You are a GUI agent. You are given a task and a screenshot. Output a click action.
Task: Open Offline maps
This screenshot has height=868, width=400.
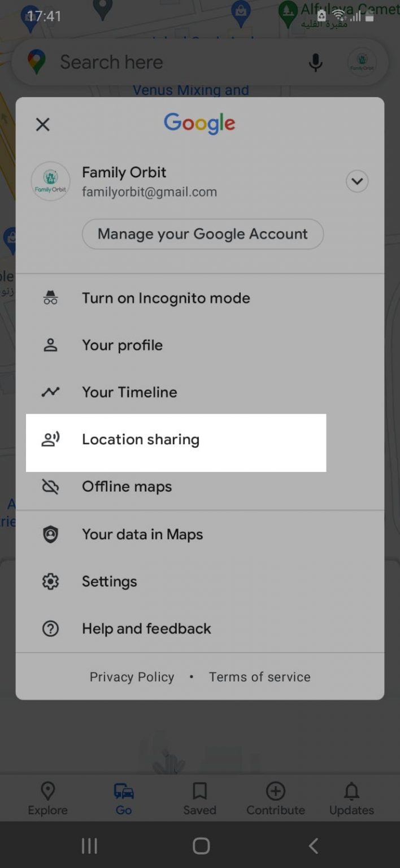[127, 487]
